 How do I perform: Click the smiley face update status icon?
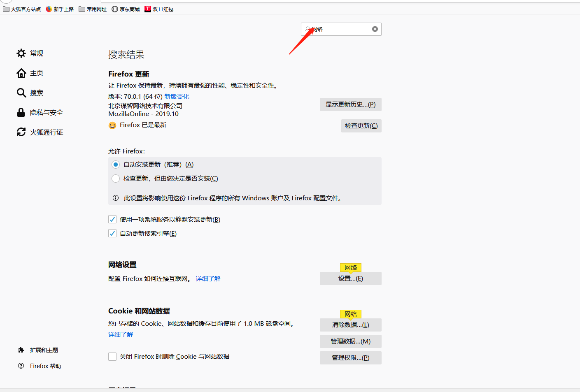112,125
